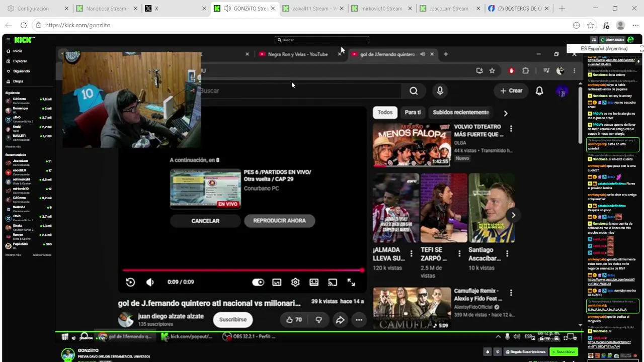Image resolution: width=644 pixels, height=362 pixels.
Task: Cast the YouTube video to a device
Action: tap(333, 282)
